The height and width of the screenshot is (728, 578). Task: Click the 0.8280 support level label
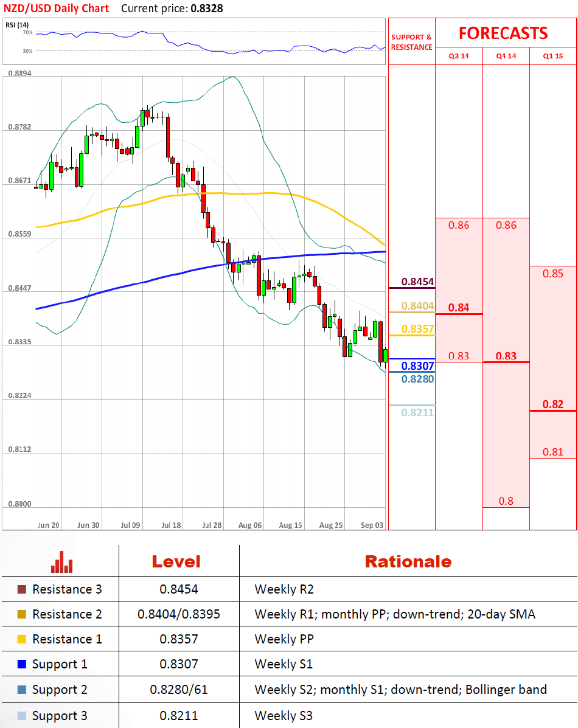417,379
